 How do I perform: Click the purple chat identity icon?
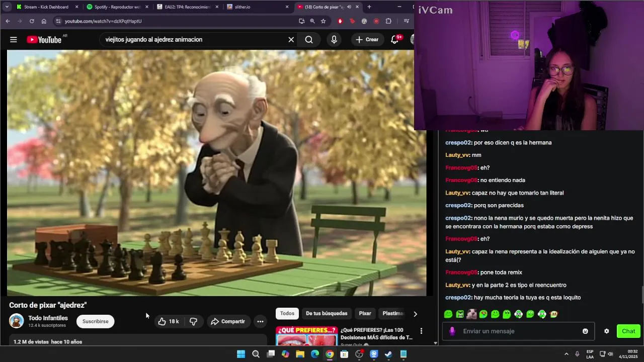[x=452, y=331]
